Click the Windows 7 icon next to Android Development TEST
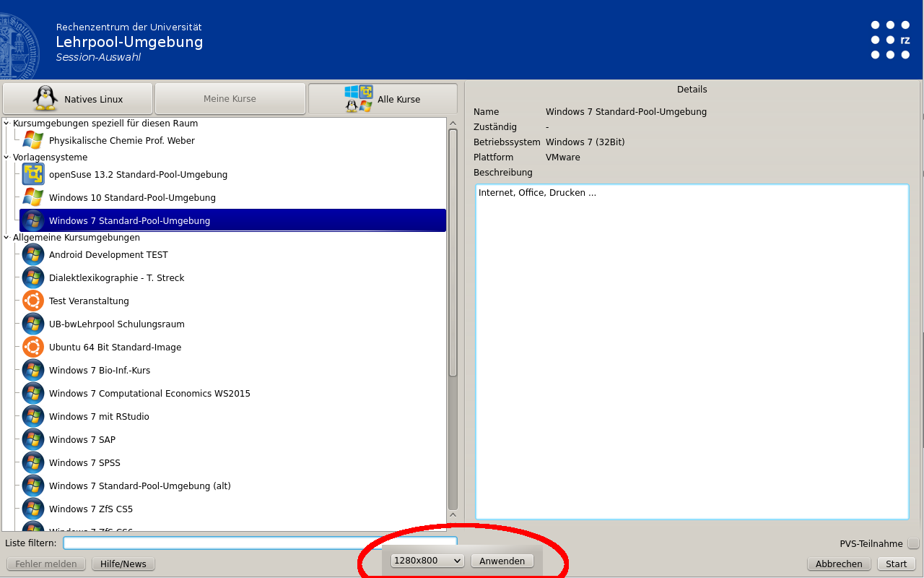The height and width of the screenshot is (578, 924). coord(33,254)
